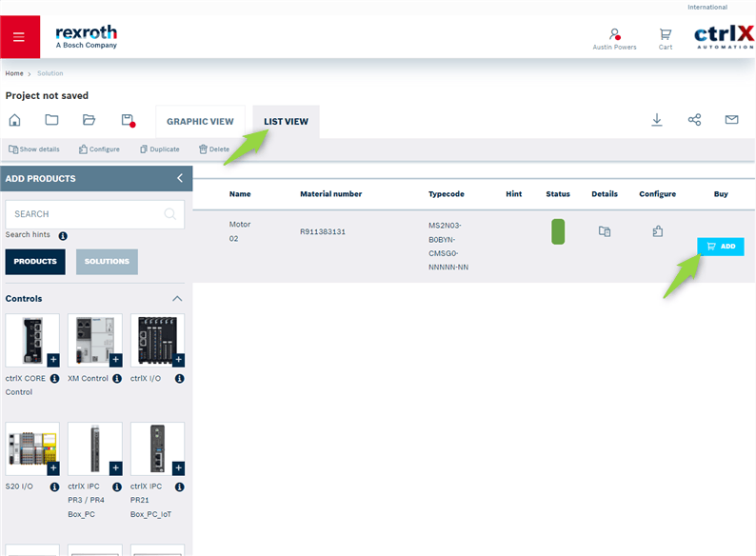Switch to LIST VIEW tab
The image size is (756, 556).
[286, 122]
